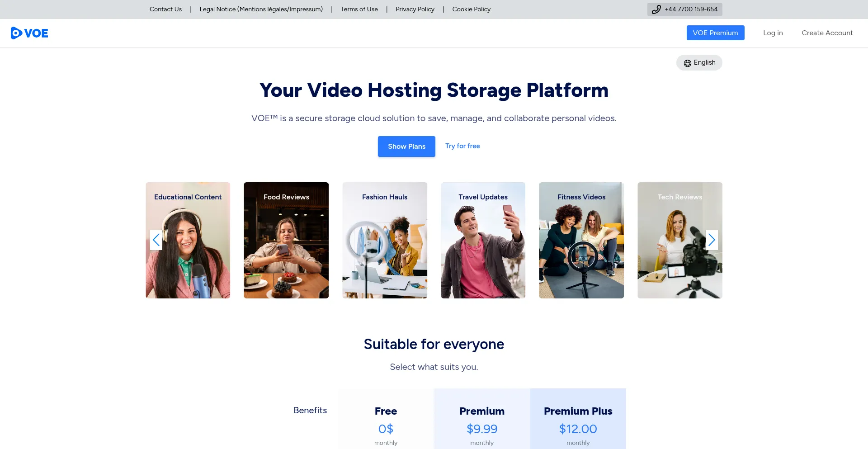The image size is (868, 449).
Task: Click Log in
Action: click(773, 33)
